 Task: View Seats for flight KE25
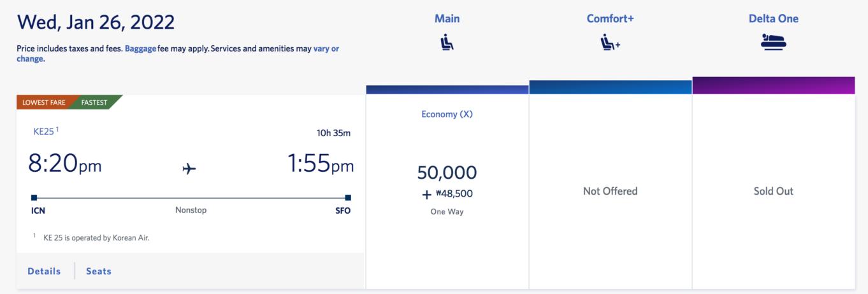[99, 271]
